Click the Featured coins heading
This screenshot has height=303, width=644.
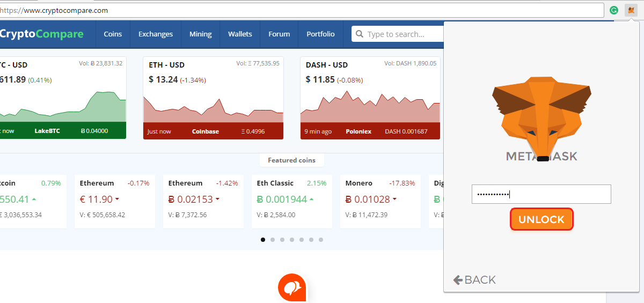(x=292, y=160)
